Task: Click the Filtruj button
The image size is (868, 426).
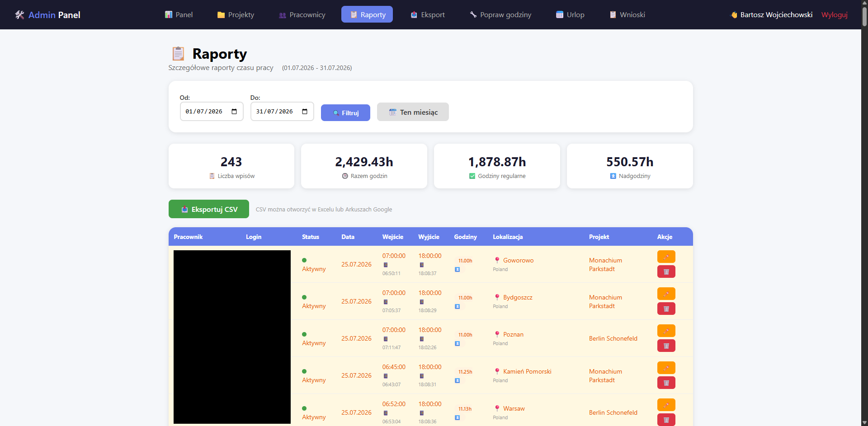Action: [x=345, y=112]
